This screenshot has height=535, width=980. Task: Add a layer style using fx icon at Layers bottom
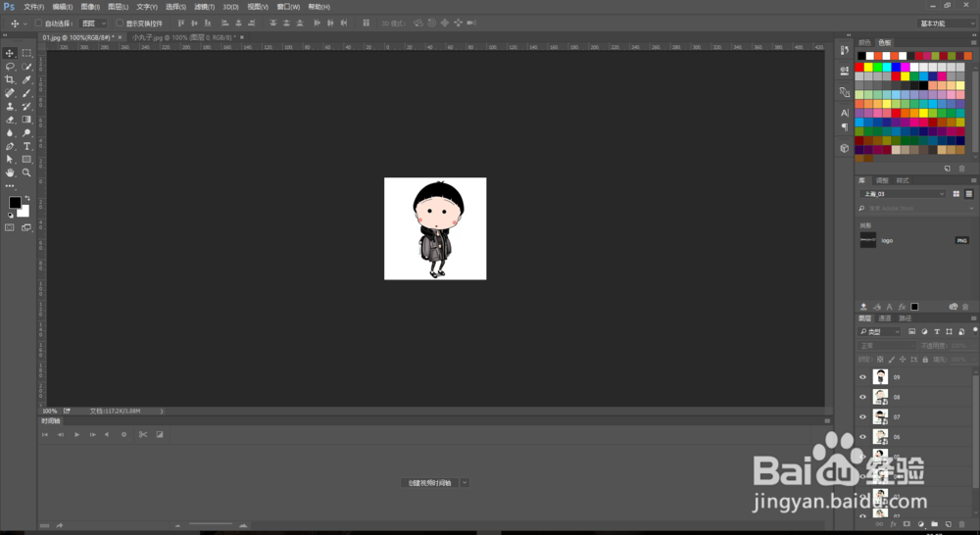894,524
